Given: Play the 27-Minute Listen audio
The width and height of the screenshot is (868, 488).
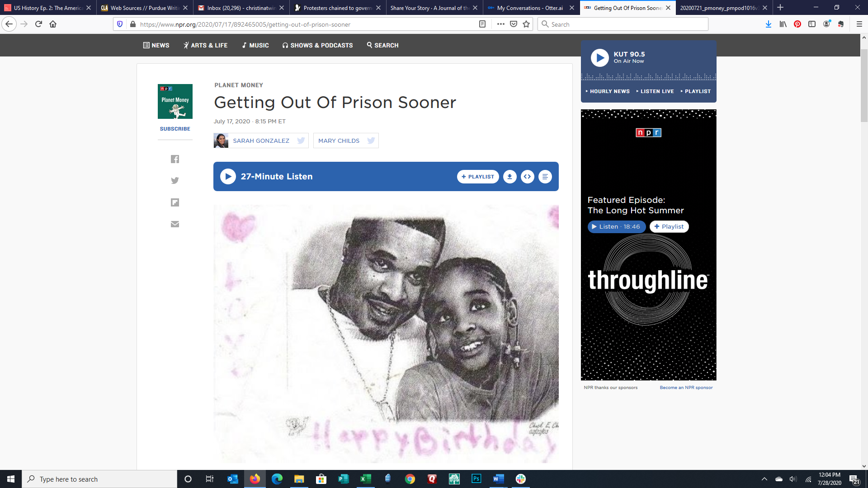Looking at the screenshot, I should 228,177.
